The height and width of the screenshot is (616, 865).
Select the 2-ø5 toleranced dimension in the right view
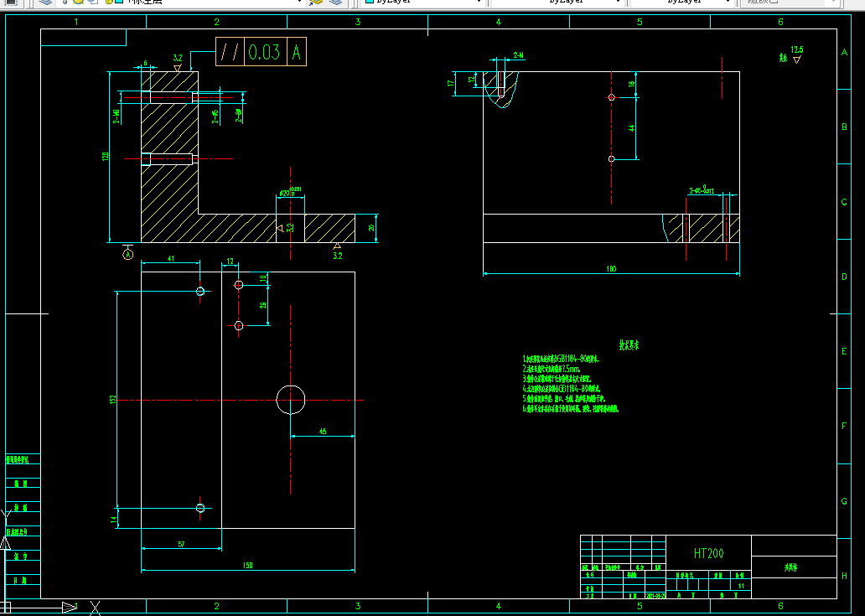[702, 190]
